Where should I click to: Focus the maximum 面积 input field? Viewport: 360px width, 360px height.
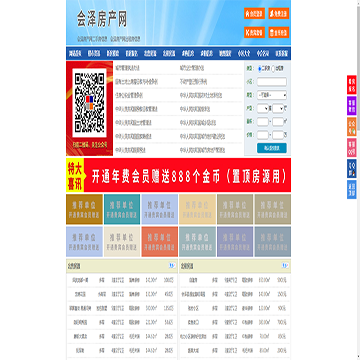[278, 122]
